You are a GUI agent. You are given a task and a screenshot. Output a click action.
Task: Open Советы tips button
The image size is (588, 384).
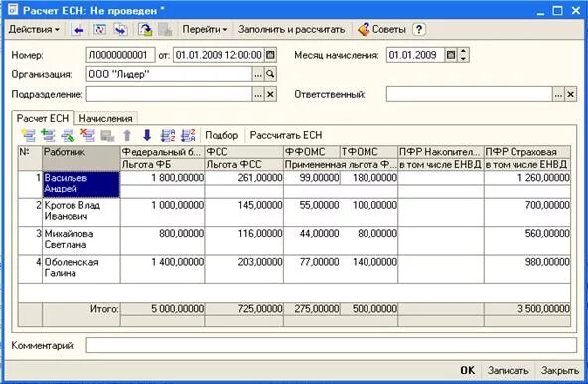pyautogui.click(x=381, y=29)
